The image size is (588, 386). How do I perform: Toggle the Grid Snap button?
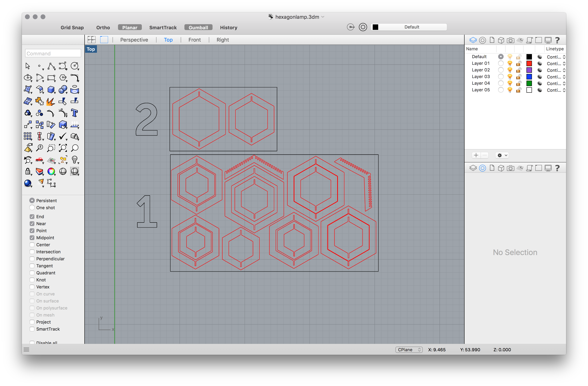(72, 27)
